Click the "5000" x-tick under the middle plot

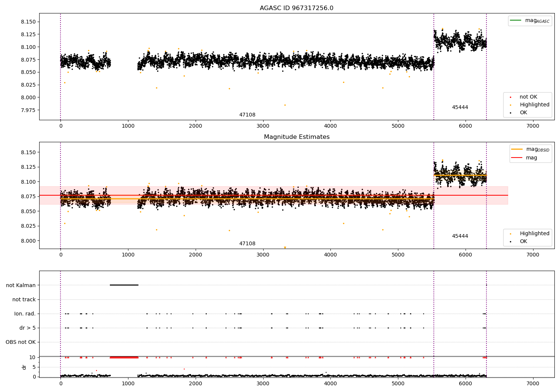click(398, 255)
